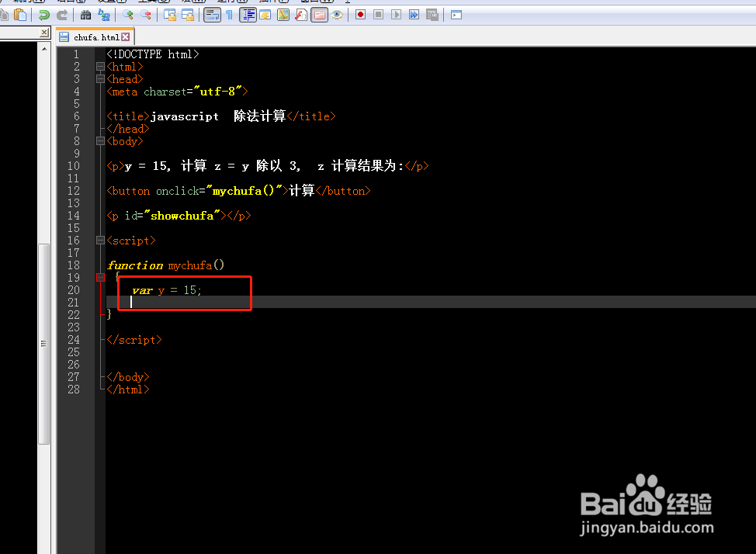
Task: Enable synchronized horizontal scrolling
Action: point(188,15)
